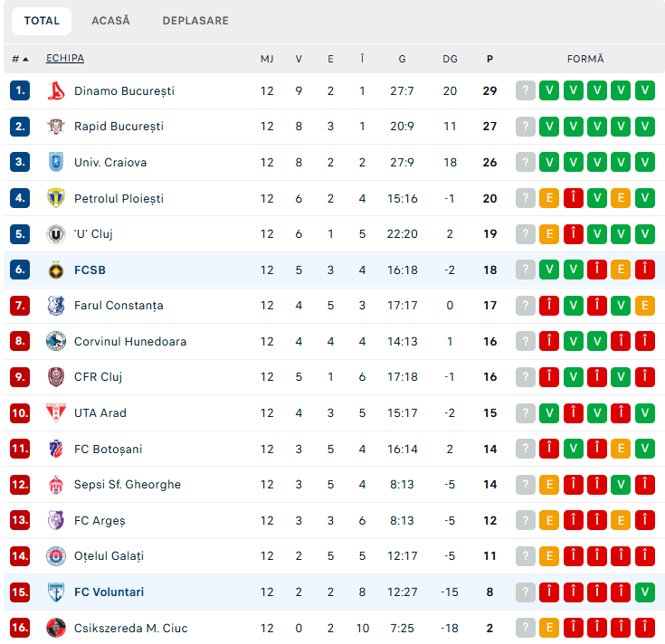Click the 'U' Cluj round emblem
Screen dimensions: 665x644
click(56, 234)
